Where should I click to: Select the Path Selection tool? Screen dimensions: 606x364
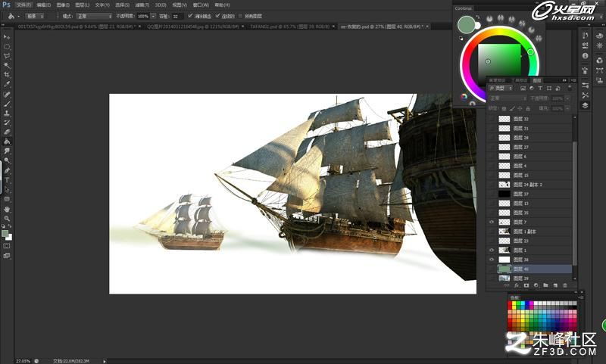(7, 189)
